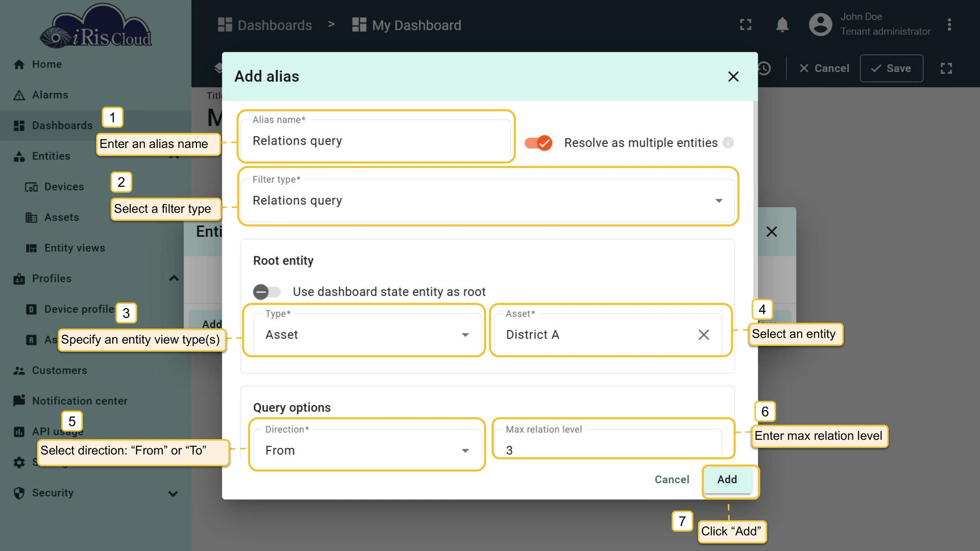Screen dimensions: 980x551
Task: Click the Dashboards breadcrumb icon
Action: click(x=225, y=25)
